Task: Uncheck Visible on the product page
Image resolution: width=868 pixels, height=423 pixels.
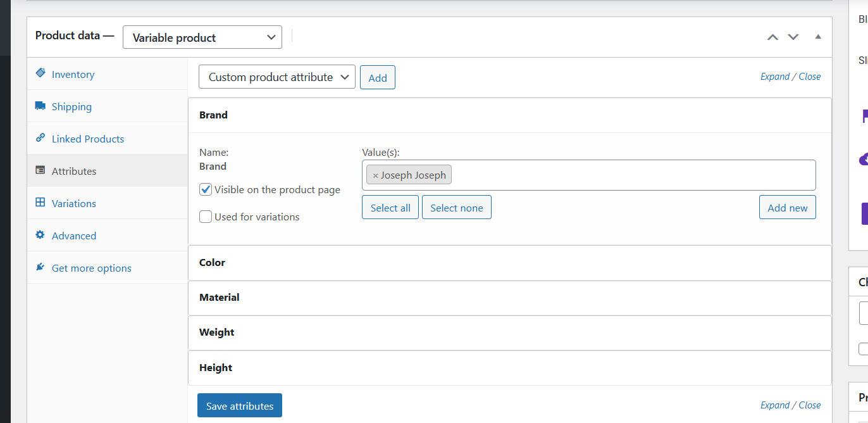Action: click(206, 189)
